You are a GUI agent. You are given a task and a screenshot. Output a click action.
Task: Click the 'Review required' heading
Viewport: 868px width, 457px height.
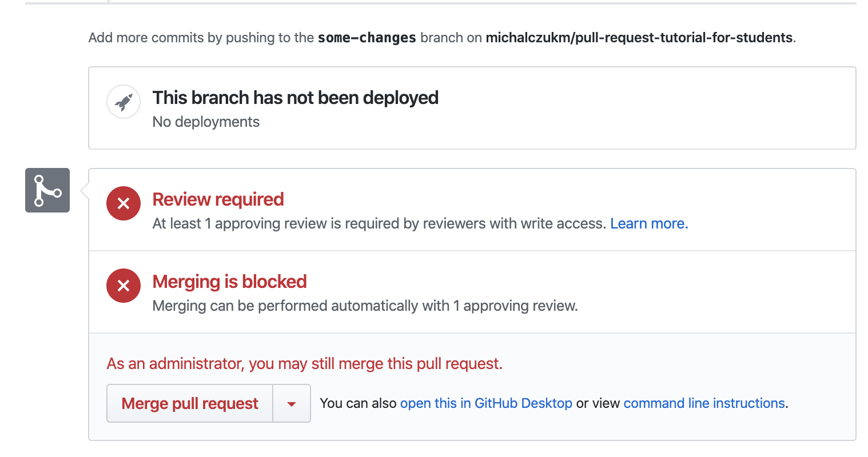tap(218, 199)
